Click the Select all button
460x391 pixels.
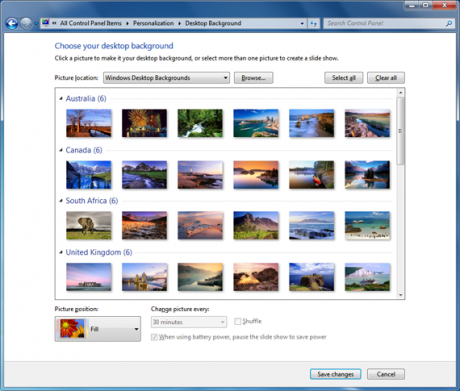[344, 78]
